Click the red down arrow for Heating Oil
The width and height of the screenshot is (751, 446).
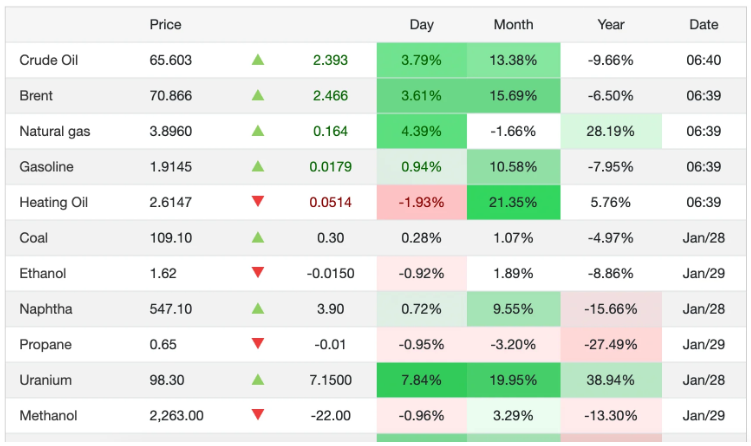point(258,202)
